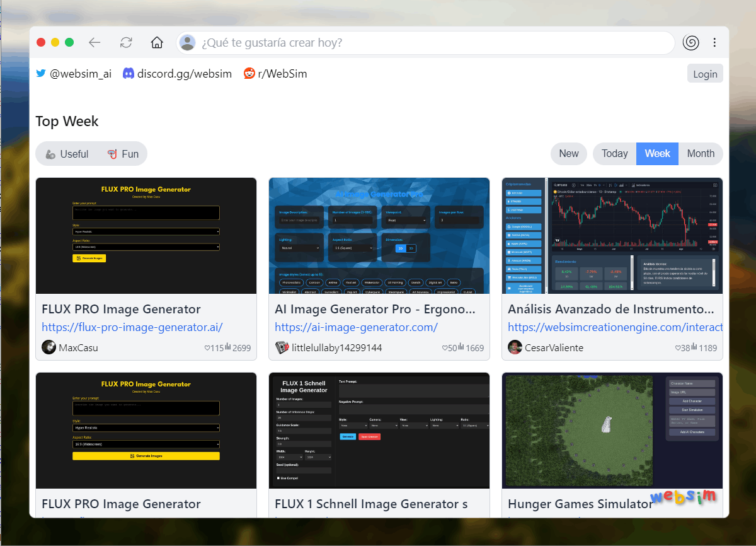Click the Discord logo icon
756x546 pixels.
[128, 73]
